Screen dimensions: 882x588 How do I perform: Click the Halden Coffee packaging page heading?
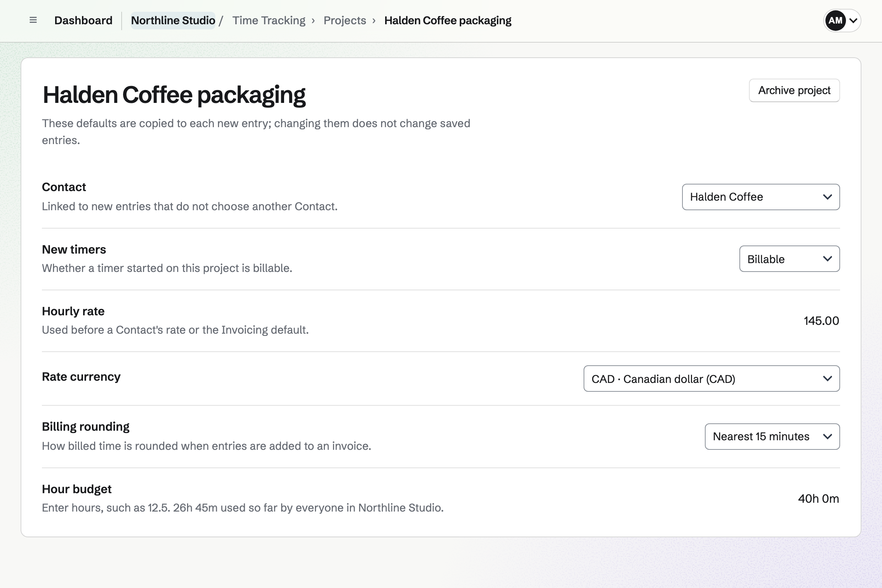pyautogui.click(x=174, y=95)
